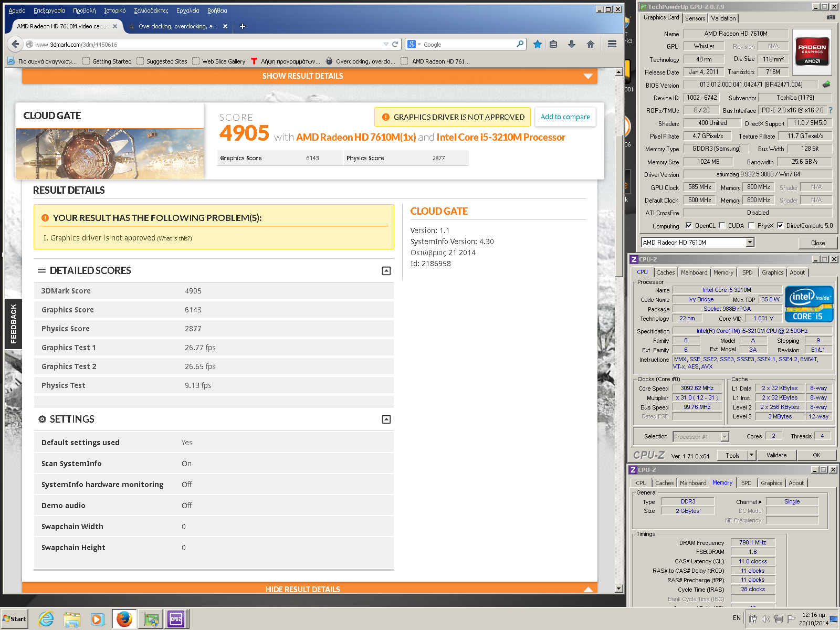Open the GPU selection dropdown in GPU-Z
This screenshot has width=840, height=630.
(x=750, y=242)
